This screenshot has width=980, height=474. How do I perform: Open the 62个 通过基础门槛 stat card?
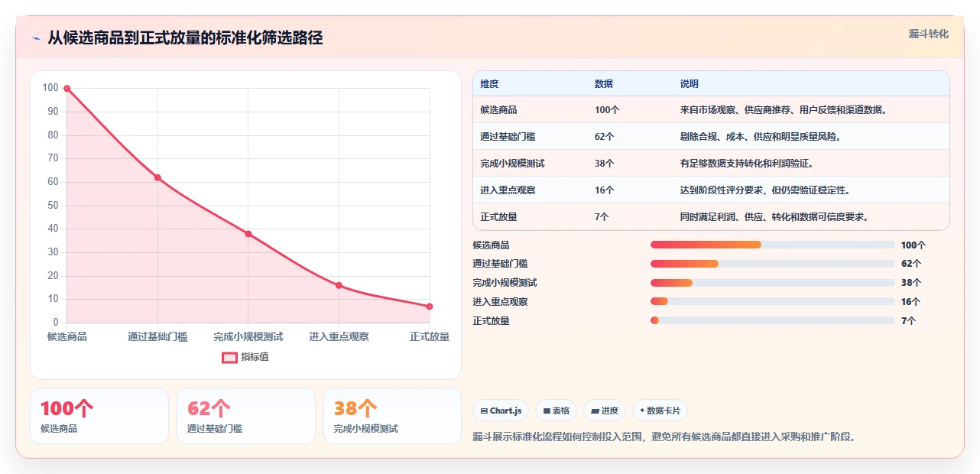(246, 416)
